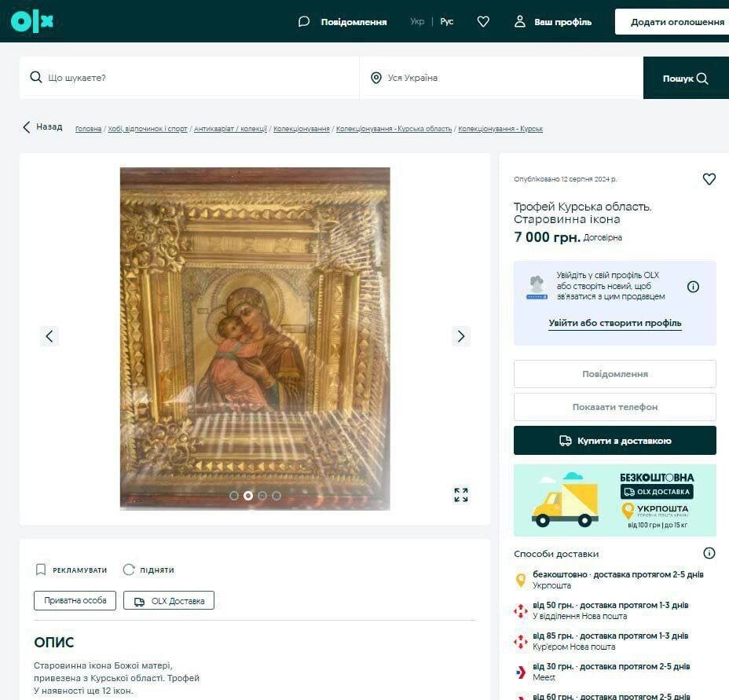The height and width of the screenshot is (700, 729).
Task: Click Увійти або створити профіль link
Action: coord(614,323)
